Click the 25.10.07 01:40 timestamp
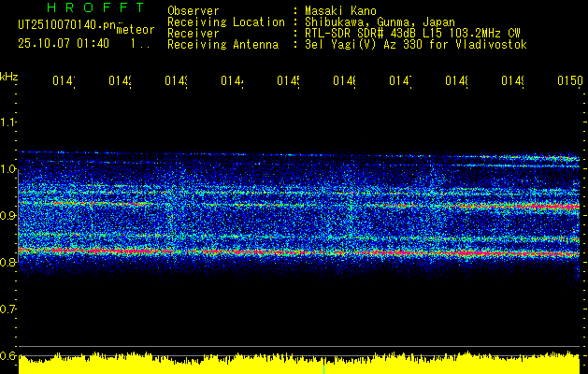Image resolution: width=588 pixels, height=374 pixels. 64,44
